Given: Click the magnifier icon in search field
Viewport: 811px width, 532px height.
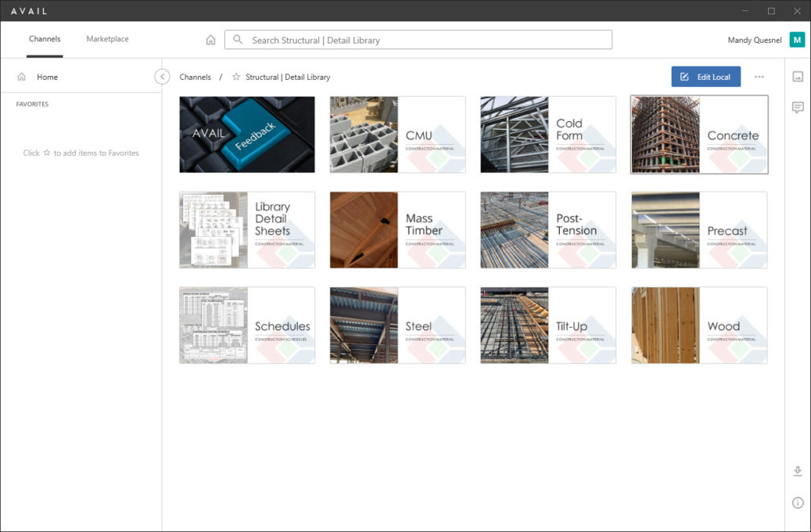Looking at the screenshot, I should click(238, 40).
